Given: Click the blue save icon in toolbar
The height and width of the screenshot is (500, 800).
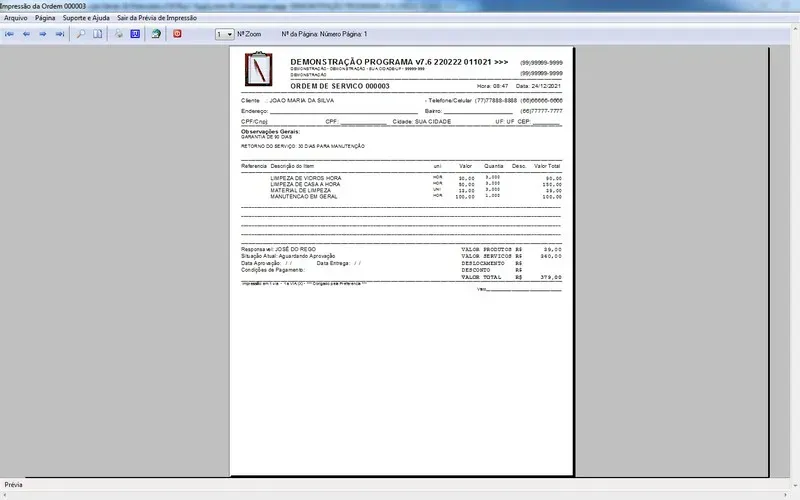Looking at the screenshot, I should 134,34.
